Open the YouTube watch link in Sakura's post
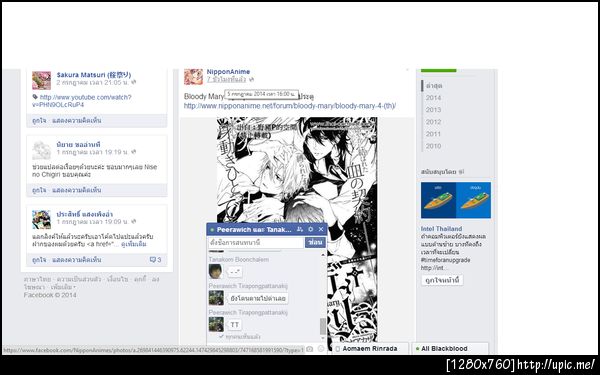Screen dimensions: 600x375 82,101
